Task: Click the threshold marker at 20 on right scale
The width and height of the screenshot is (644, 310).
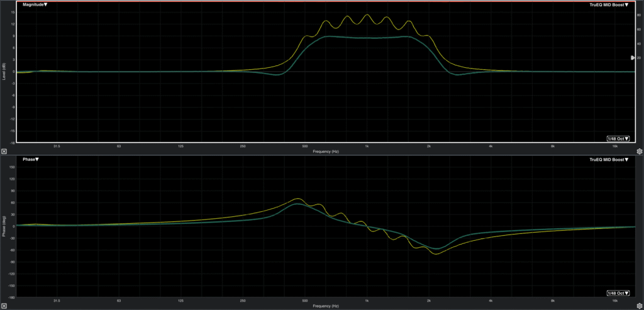Action: [633, 58]
